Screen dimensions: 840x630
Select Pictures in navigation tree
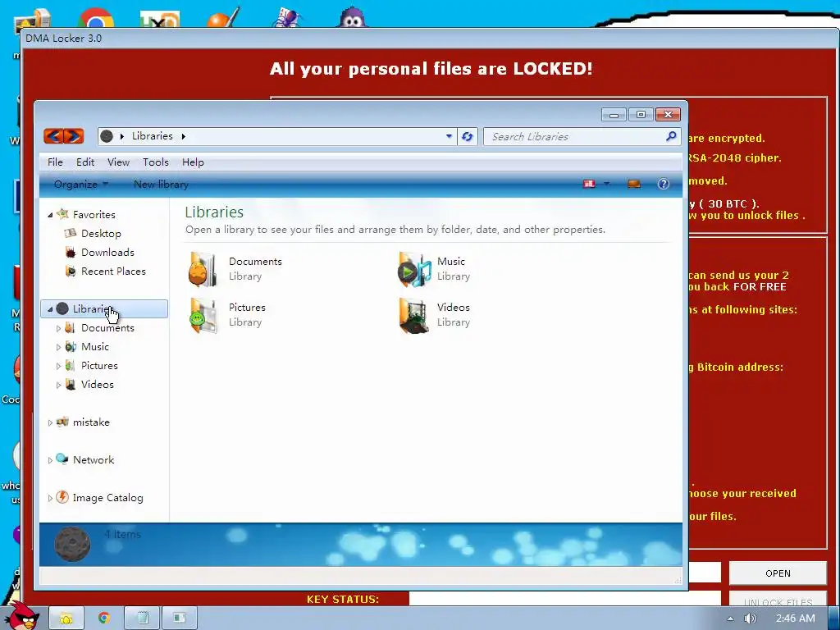(99, 365)
